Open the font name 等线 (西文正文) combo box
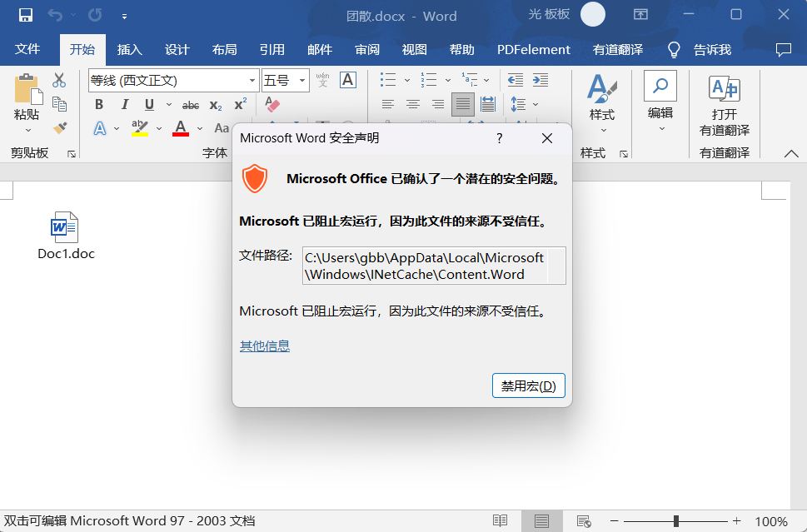The height and width of the screenshot is (532, 807). pos(173,80)
